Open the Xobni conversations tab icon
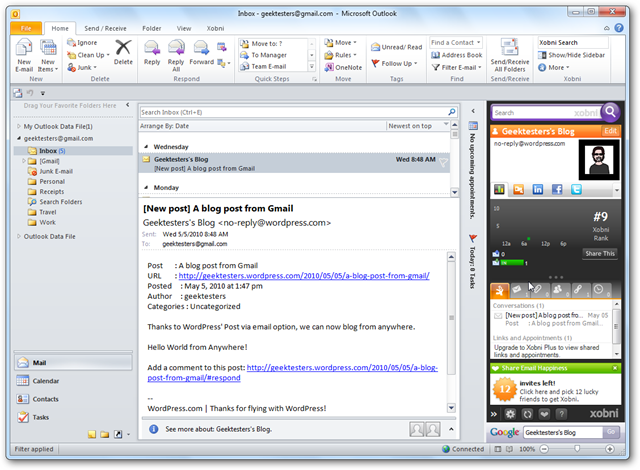 pos(519,290)
